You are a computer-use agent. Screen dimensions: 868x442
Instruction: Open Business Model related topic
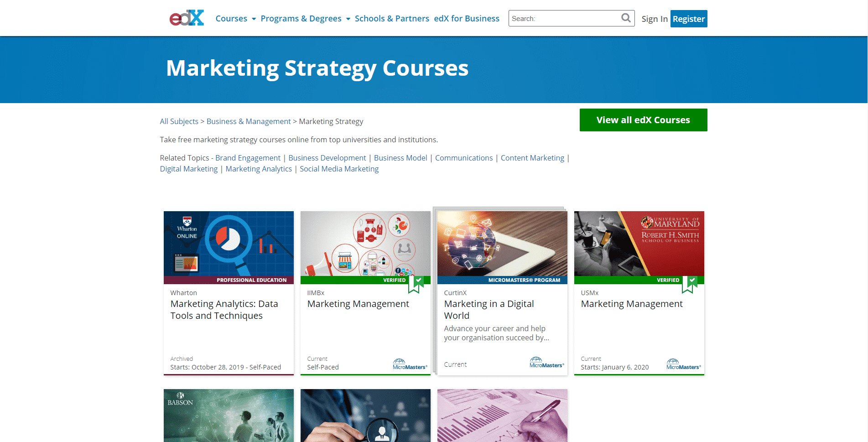[x=400, y=158]
